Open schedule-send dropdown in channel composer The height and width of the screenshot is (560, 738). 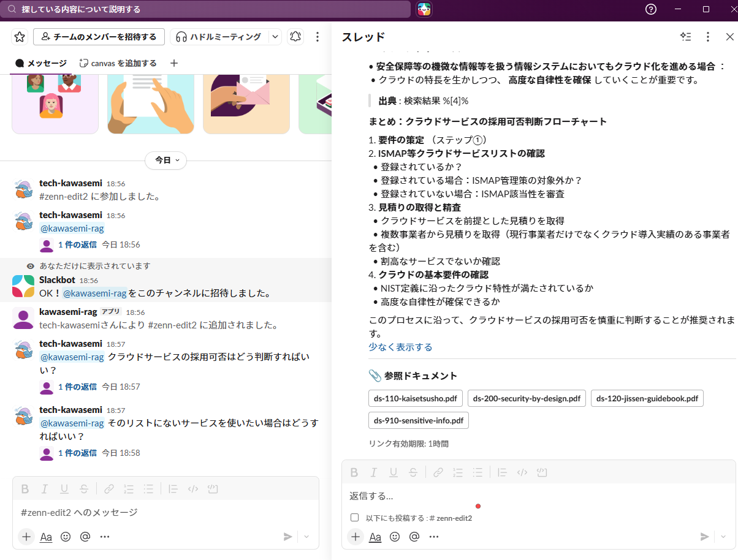[306, 537]
